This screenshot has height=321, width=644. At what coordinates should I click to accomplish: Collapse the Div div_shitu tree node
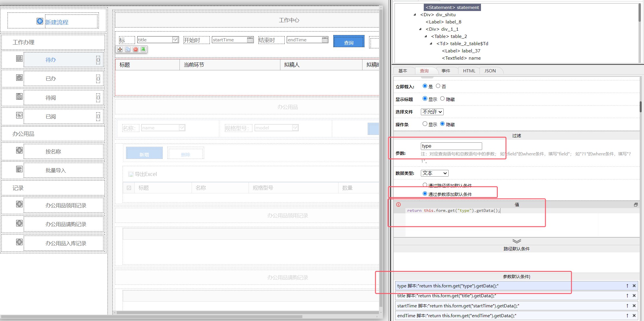(415, 14)
